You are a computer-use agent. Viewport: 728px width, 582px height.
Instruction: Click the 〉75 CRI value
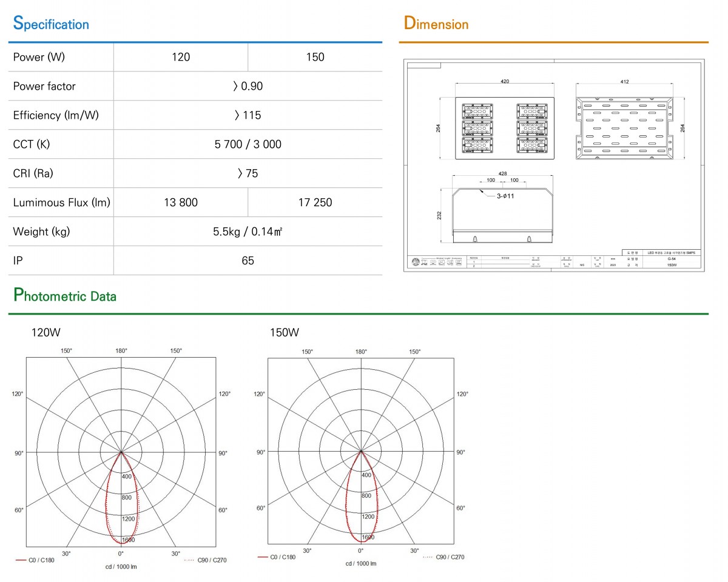coord(248,173)
